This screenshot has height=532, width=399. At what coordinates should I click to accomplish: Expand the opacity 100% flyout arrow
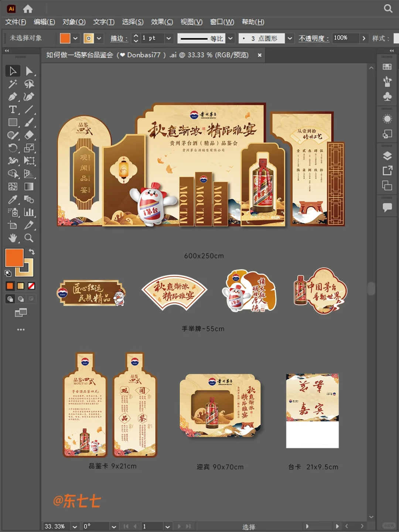tap(364, 38)
